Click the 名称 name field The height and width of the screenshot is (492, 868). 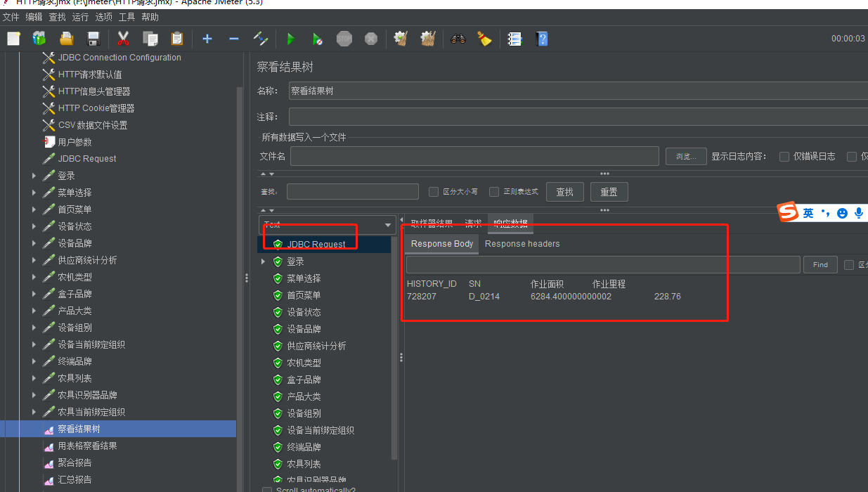[x=578, y=91]
